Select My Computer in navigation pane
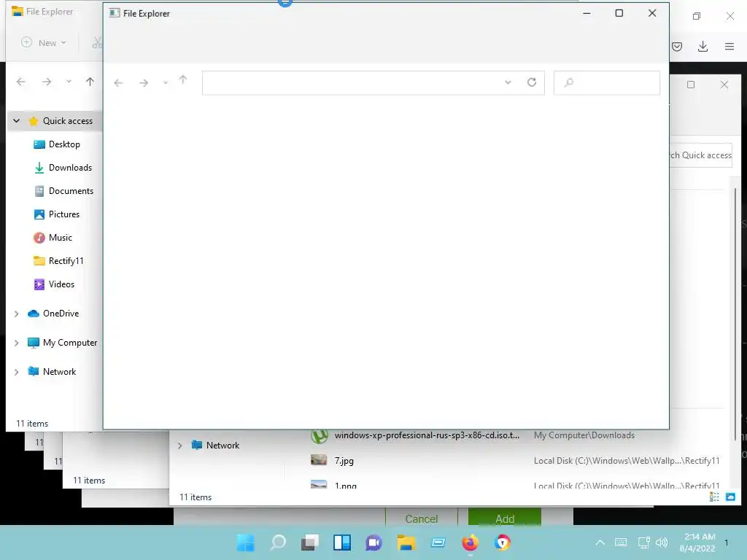Viewport: 747px width, 560px height. point(70,343)
